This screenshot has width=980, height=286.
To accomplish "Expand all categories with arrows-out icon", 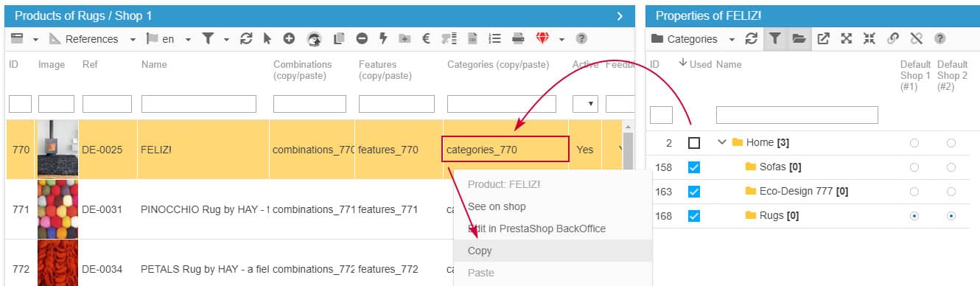I will coord(847,38).
